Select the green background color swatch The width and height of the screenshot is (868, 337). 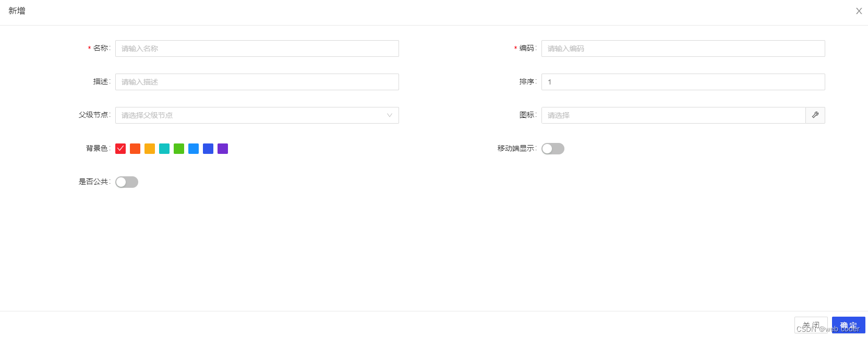[179, 149]
